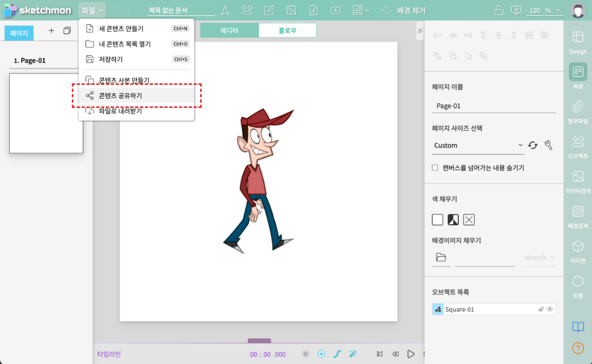
Task: Browse background image with folder icon
Action: (x=441, y=258)
